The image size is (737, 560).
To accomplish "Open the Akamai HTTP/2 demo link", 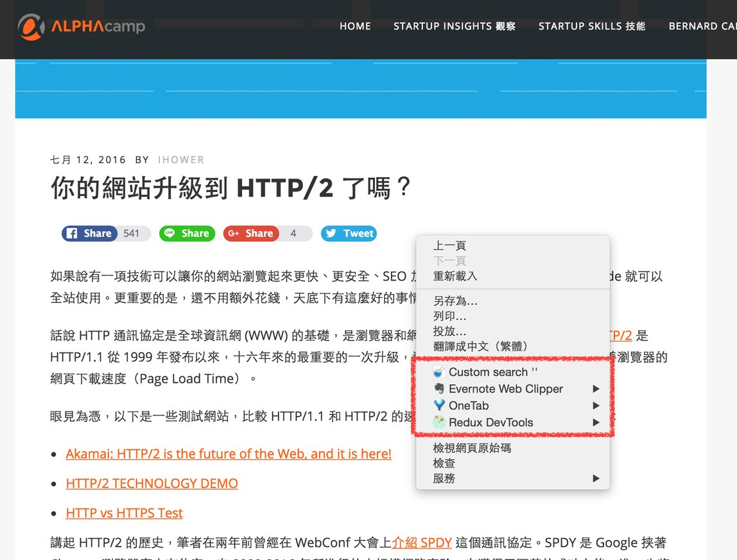I will pos(229,454).
